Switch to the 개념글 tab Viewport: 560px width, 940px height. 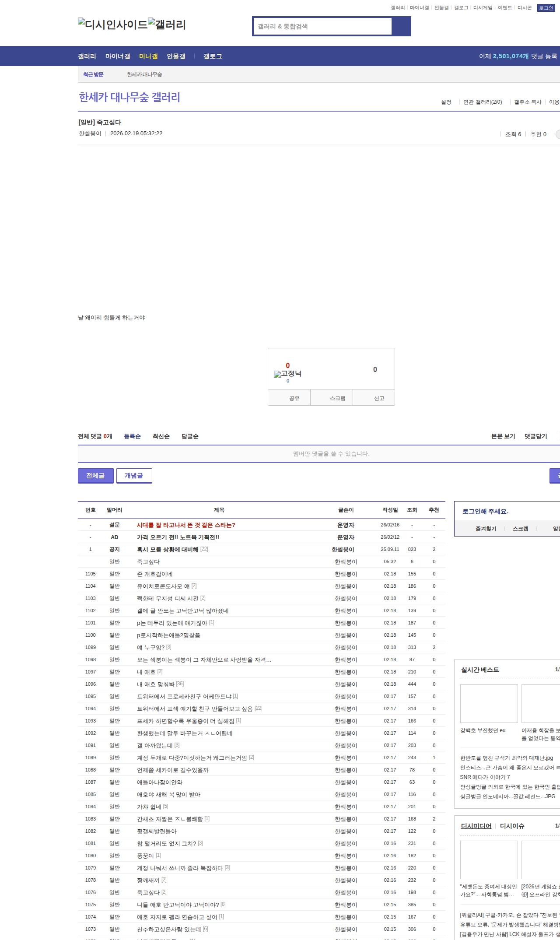click(x=134, y=476)
